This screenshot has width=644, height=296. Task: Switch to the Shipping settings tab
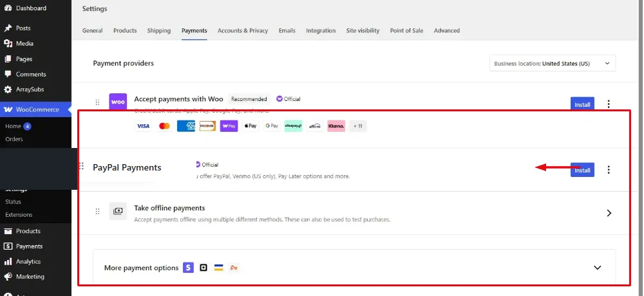[159, 30]
